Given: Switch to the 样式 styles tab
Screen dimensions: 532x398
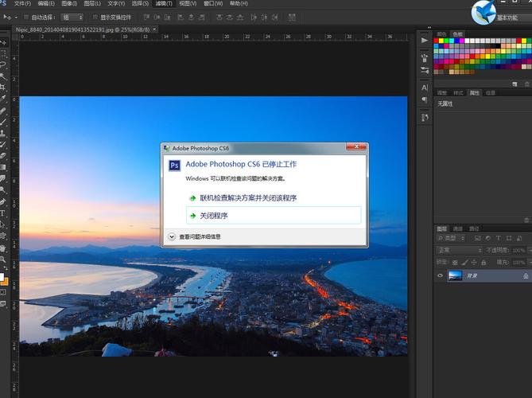Looking at the screenshot, I should coord(458,92).
